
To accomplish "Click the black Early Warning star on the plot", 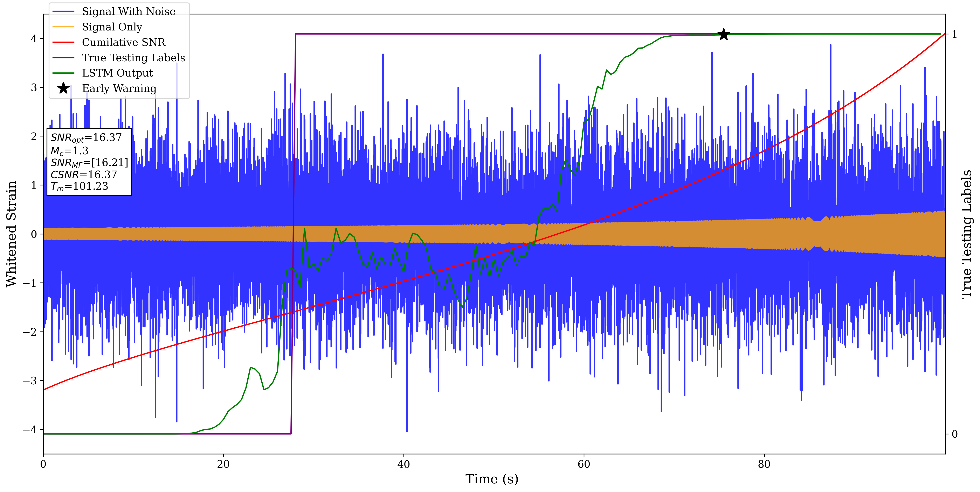I will (723, 35).
